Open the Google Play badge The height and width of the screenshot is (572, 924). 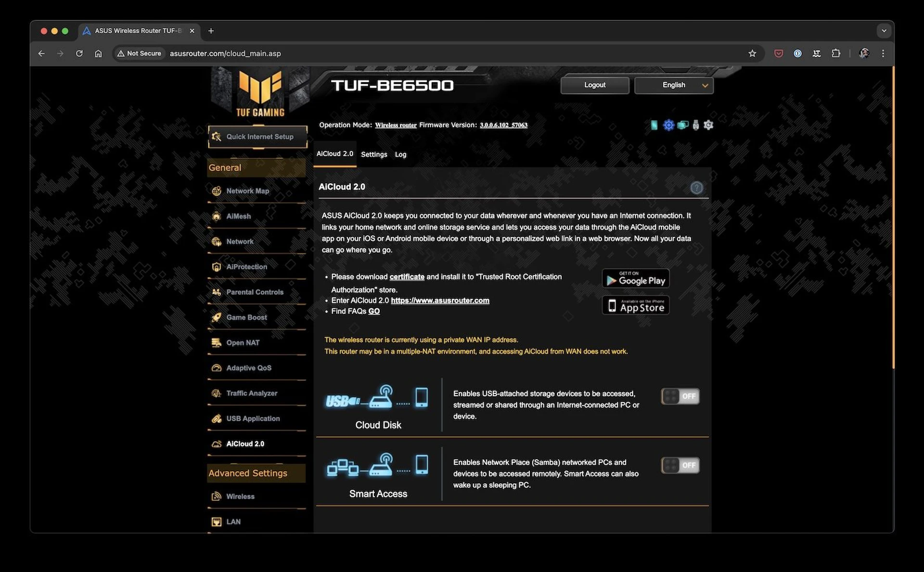pos(635,279)
